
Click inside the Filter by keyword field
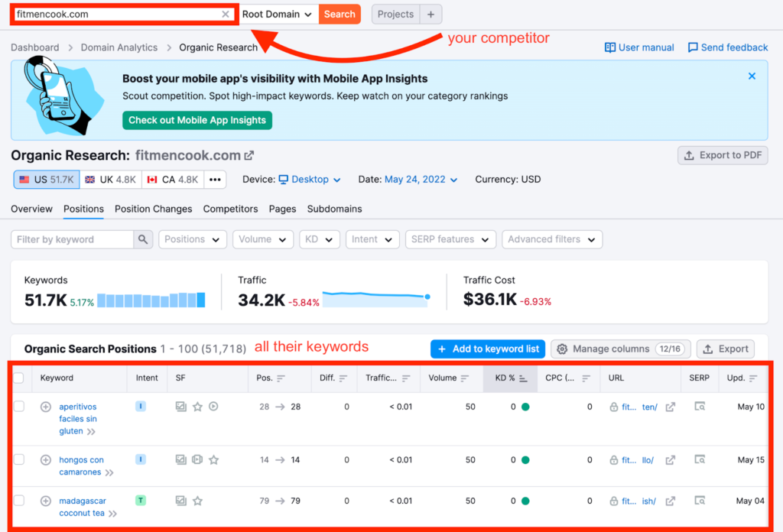[69, 239]
